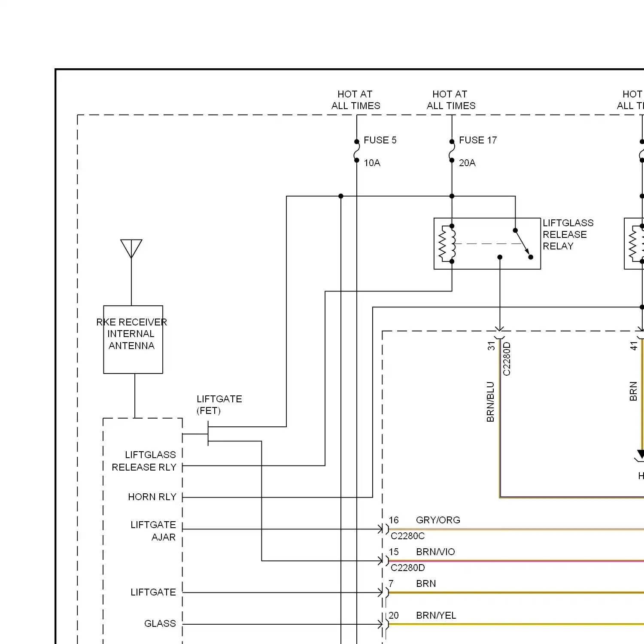This screenshot has height=644, width=644.
Task: Click the vertical C2280D label by pin 31
Action: click(x=507, y=359)
